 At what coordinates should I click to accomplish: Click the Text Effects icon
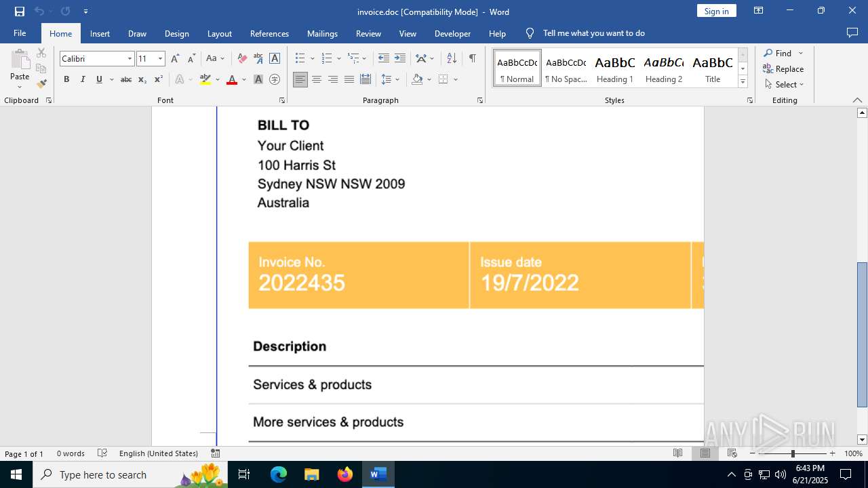click(180, 79)
